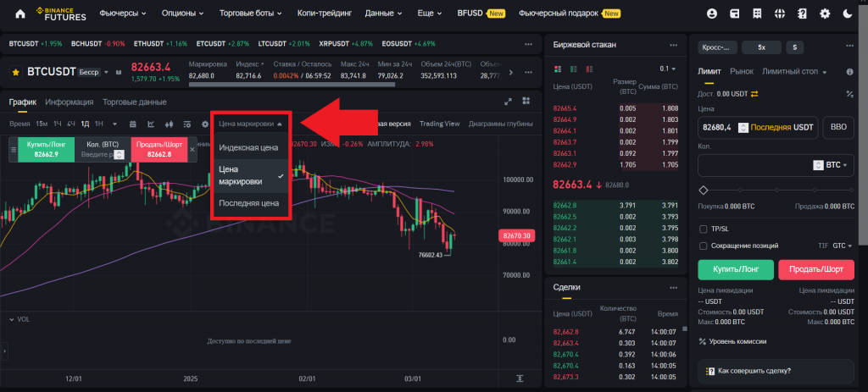The image size is (868, 392).
Task: Open the transfer arrows beside 0.00 USDT
Action: [754, 93]
